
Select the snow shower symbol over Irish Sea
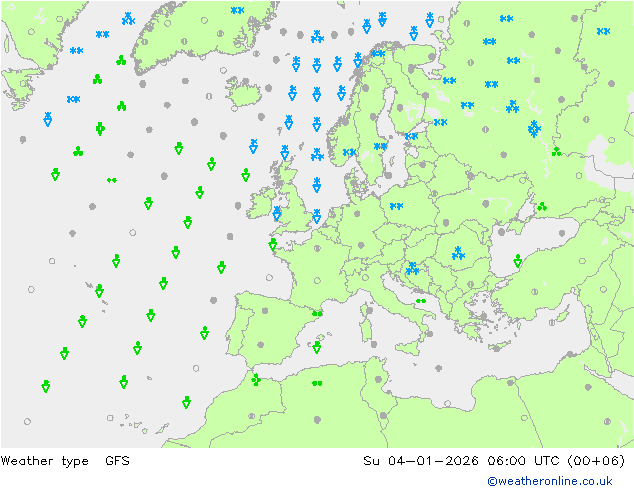point(277,213)
